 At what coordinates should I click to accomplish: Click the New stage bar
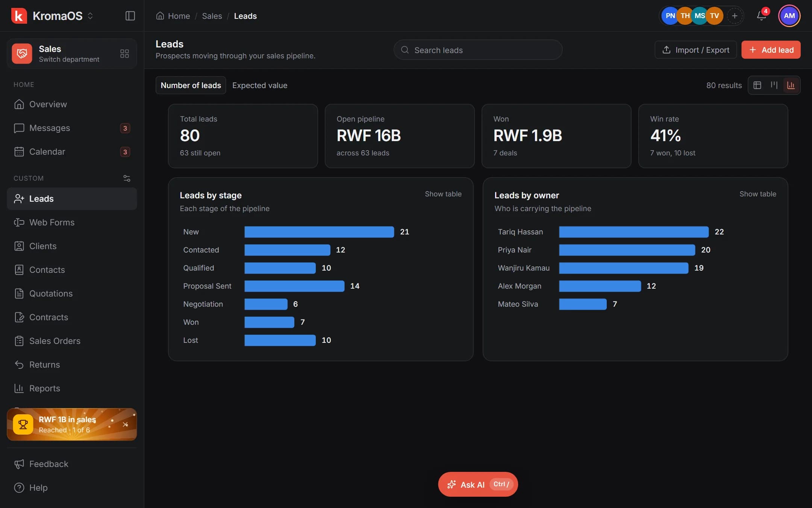(x=319, y=232)
